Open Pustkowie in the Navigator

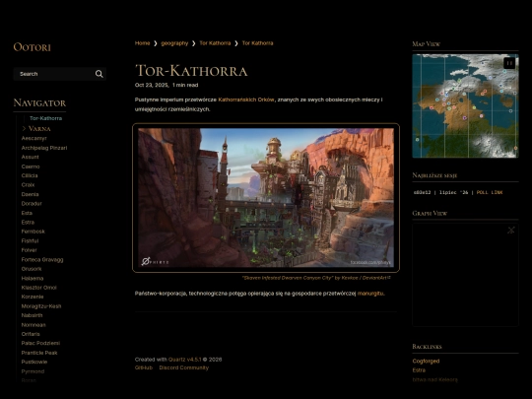click(34, 362)
